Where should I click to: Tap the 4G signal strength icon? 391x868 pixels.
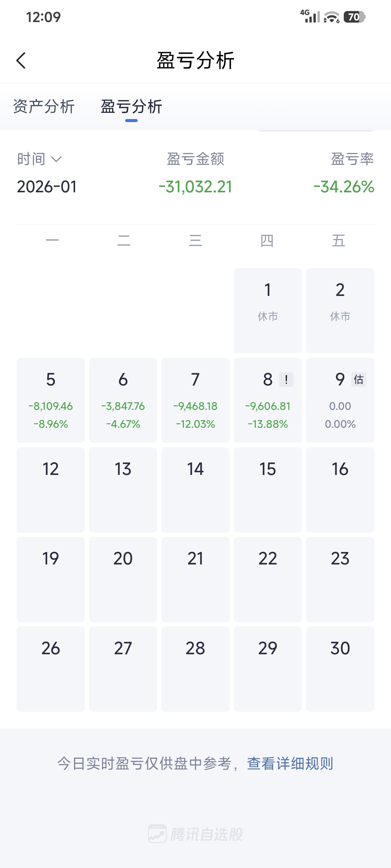pos(310,17)
